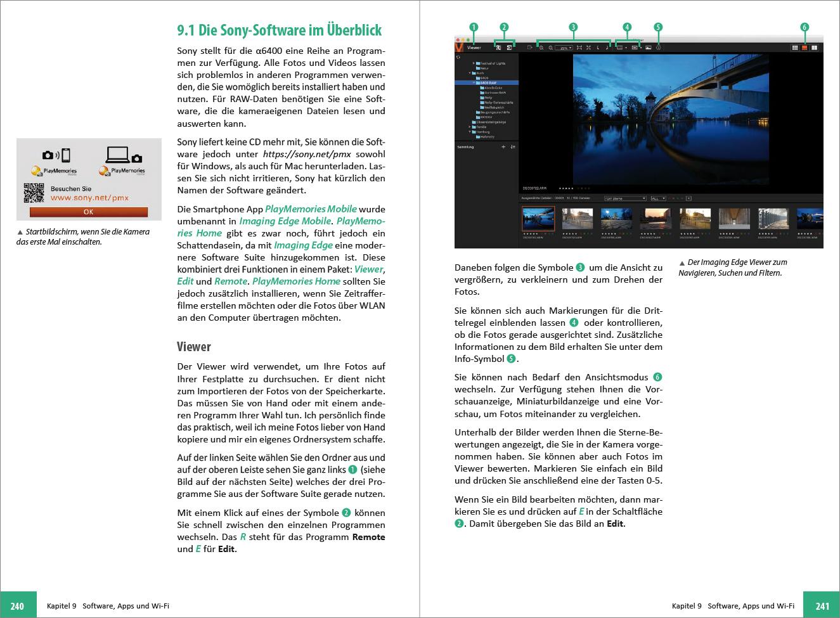This screenshot has height=618, width=840.
Task: Open the zoom percentage dropdown
Action: [564, 48]
